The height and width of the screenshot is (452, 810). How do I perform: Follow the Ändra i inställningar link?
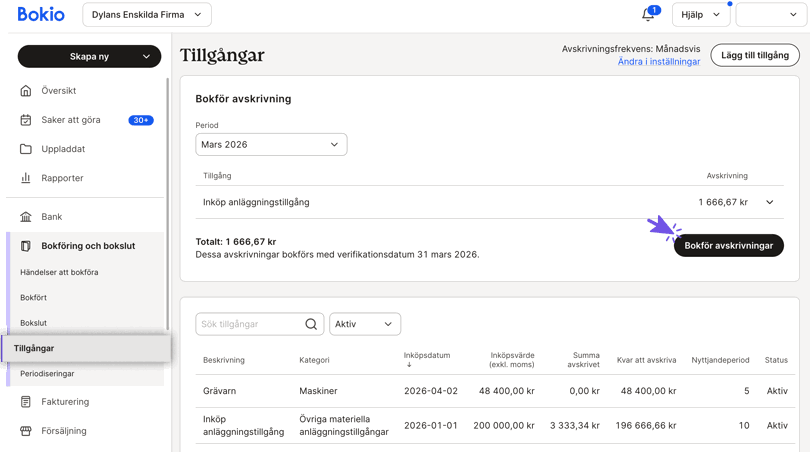659,62
